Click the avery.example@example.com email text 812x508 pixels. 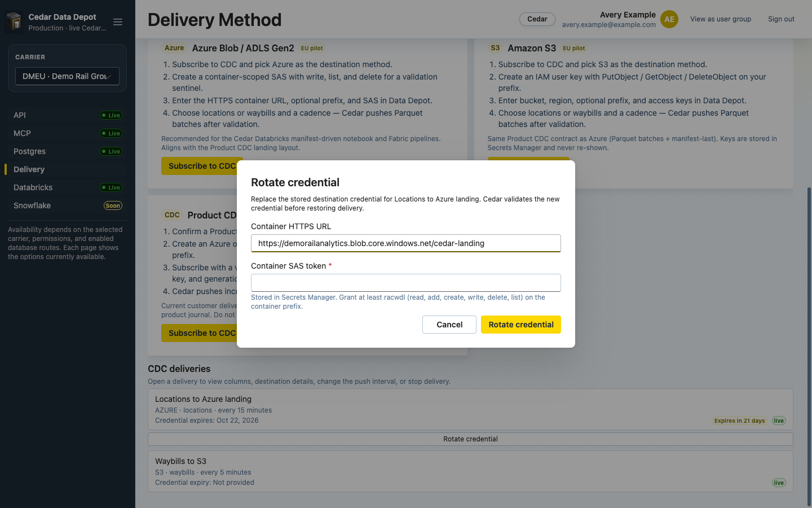point(609,25)
